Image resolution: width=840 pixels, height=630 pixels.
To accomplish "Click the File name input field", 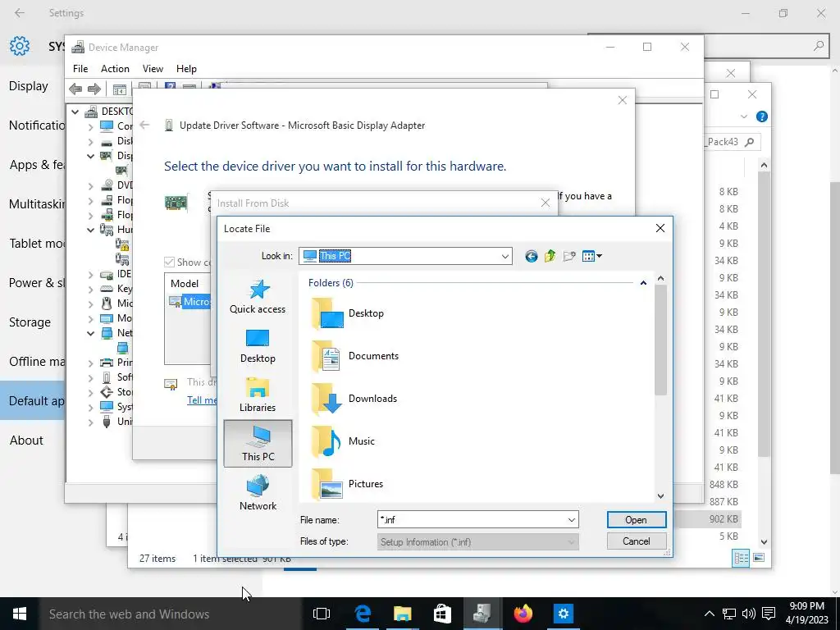I will tap(472, 519).
